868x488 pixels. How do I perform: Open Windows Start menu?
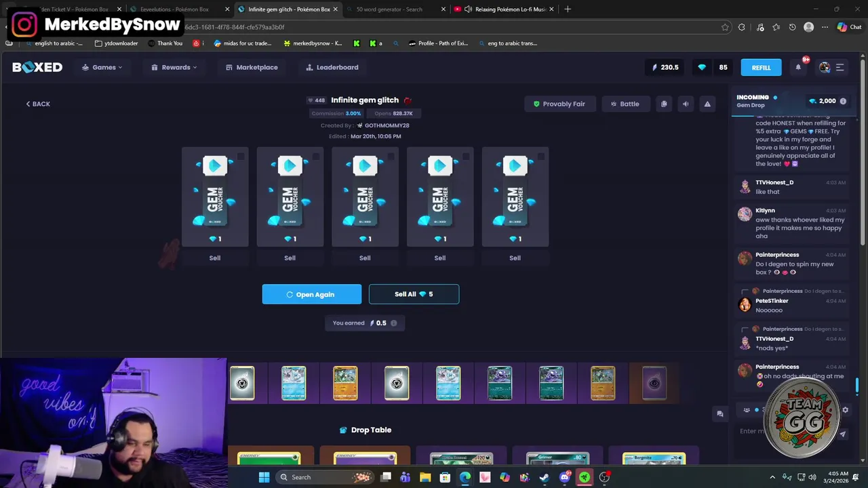[264, 477]
